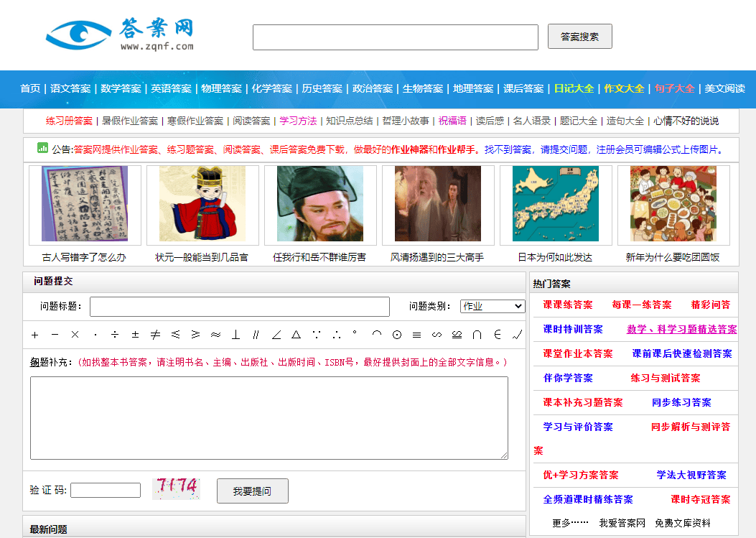Insert the √ square root symbol

tap(517, 335)
